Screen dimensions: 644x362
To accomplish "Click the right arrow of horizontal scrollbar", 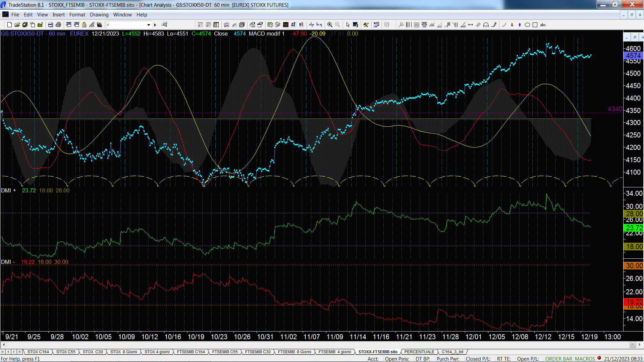I will [x=640, y=345].
